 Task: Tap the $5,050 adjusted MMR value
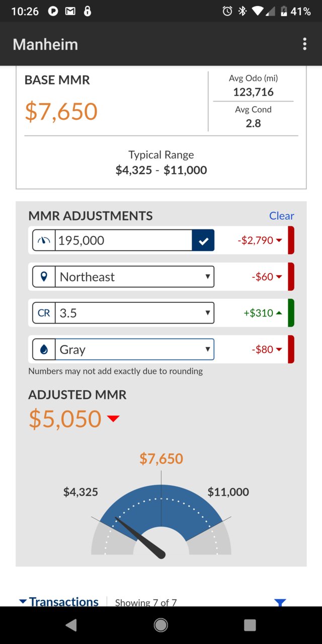(x=65, y=419)
